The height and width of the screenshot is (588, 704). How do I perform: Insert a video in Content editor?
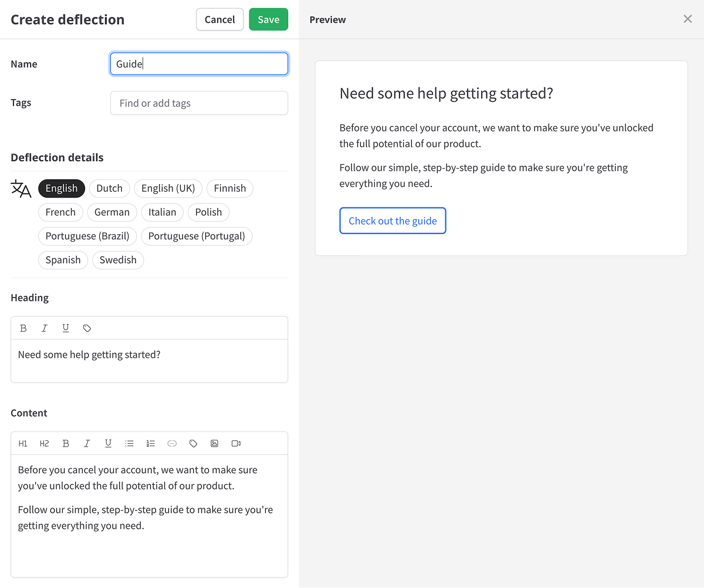click(236, 444)
